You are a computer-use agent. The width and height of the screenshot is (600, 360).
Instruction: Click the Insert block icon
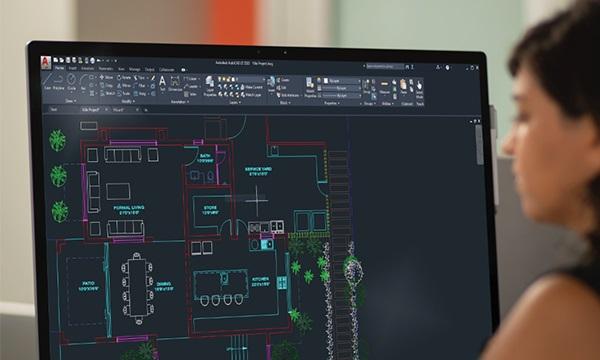point(272,85)
